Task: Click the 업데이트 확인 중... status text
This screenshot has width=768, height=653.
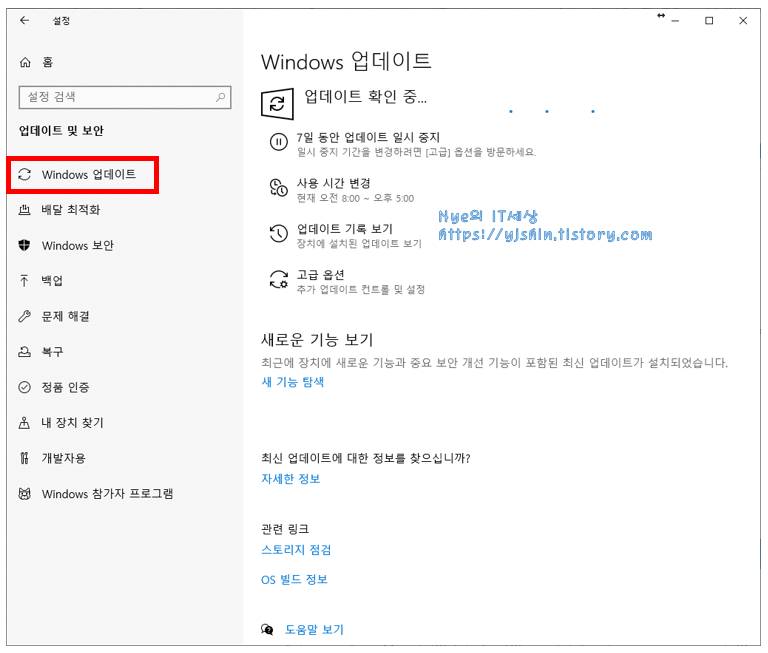Action: click(365, 97)
